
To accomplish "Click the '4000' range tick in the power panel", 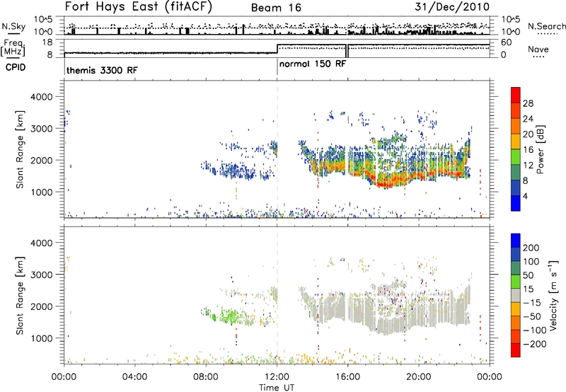I will tap(42, 97).
